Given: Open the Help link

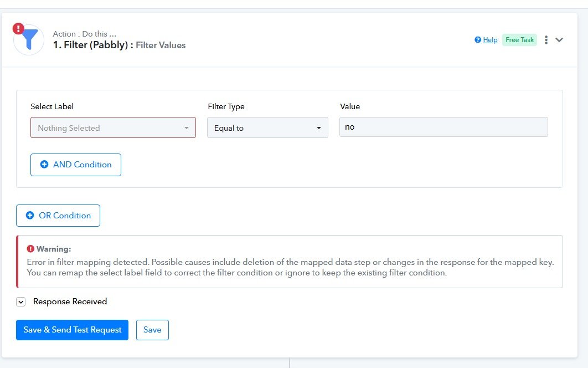Looking at the screenshot, I should 490,40.
